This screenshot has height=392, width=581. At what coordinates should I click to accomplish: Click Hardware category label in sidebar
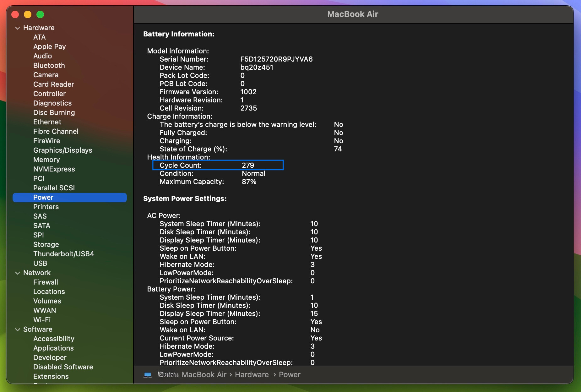(39, 28)
